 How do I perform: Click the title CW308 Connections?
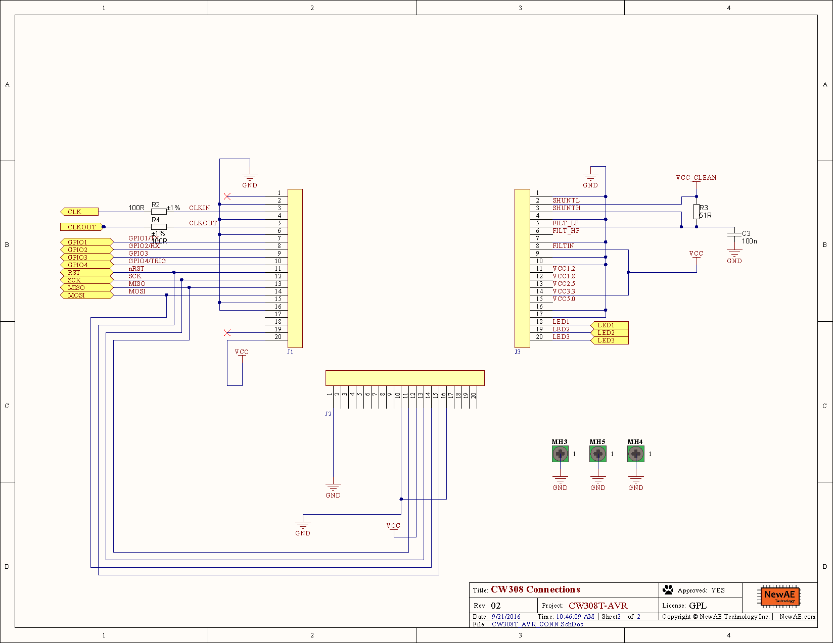(535, 589)
